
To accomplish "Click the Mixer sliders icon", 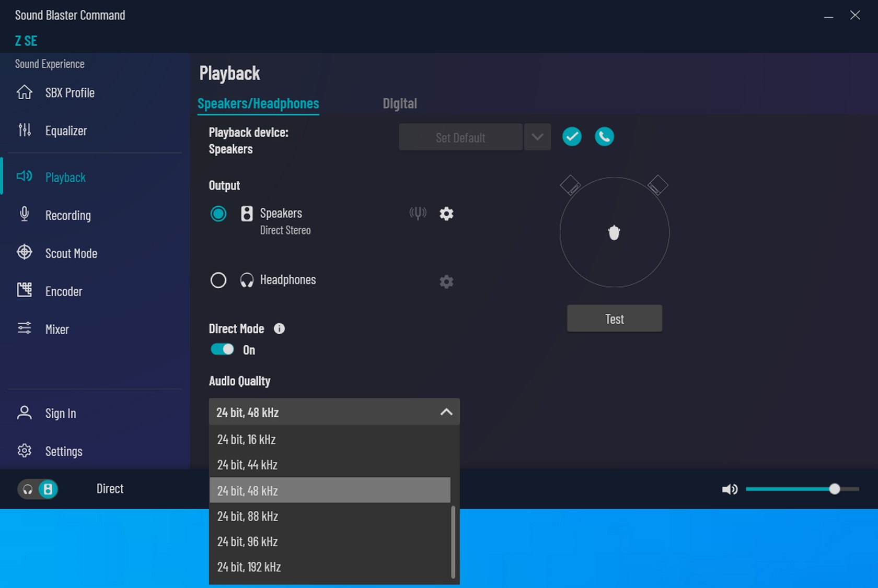I will 25,328.
